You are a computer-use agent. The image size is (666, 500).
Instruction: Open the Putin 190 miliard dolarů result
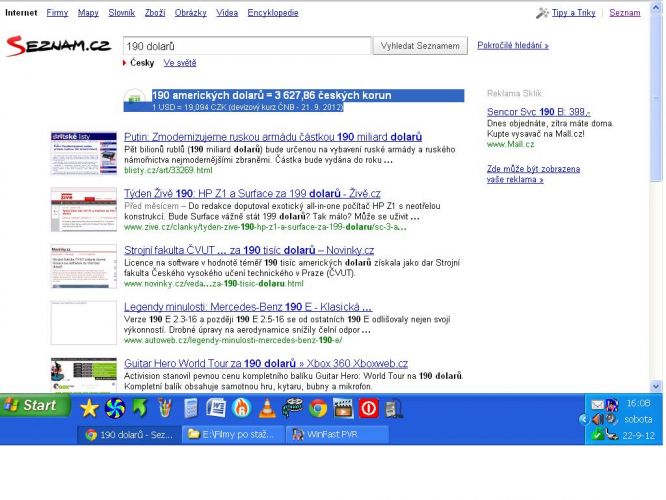tap(273, 137)
